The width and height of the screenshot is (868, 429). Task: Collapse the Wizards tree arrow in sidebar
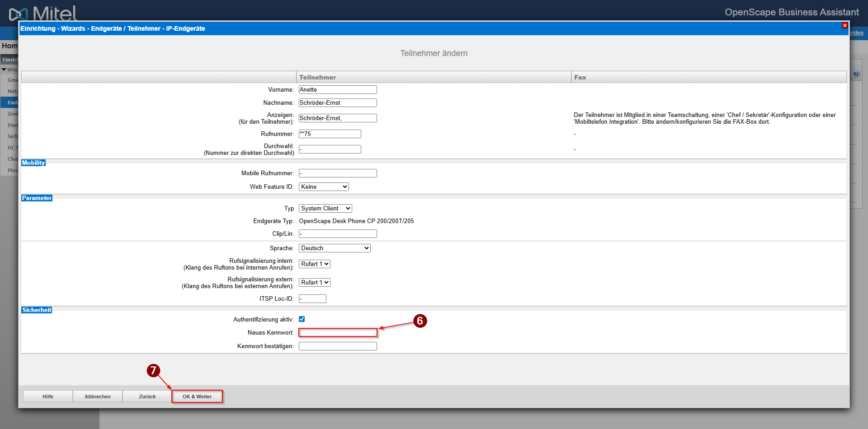(4, 70)
